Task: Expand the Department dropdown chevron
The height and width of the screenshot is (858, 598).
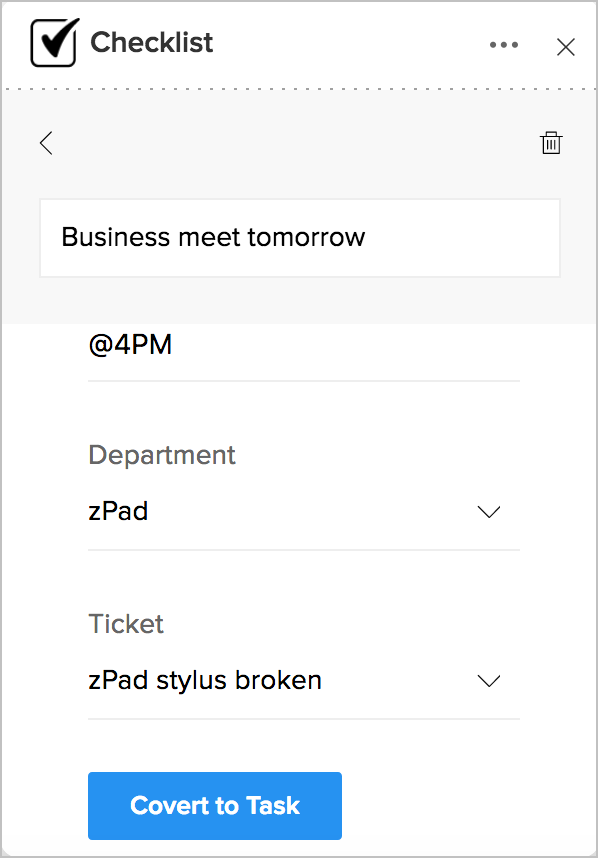Action: coord(489,512)
